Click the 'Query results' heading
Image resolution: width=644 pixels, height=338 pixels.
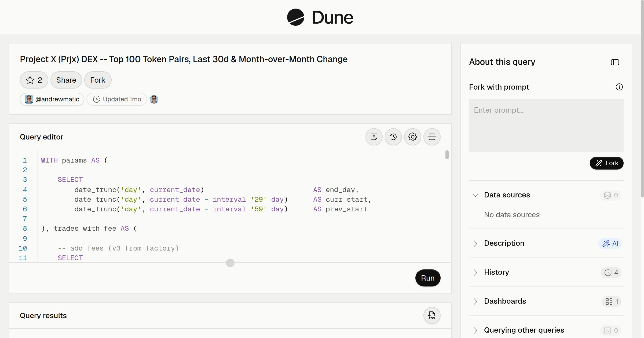[x=43, y=315]
